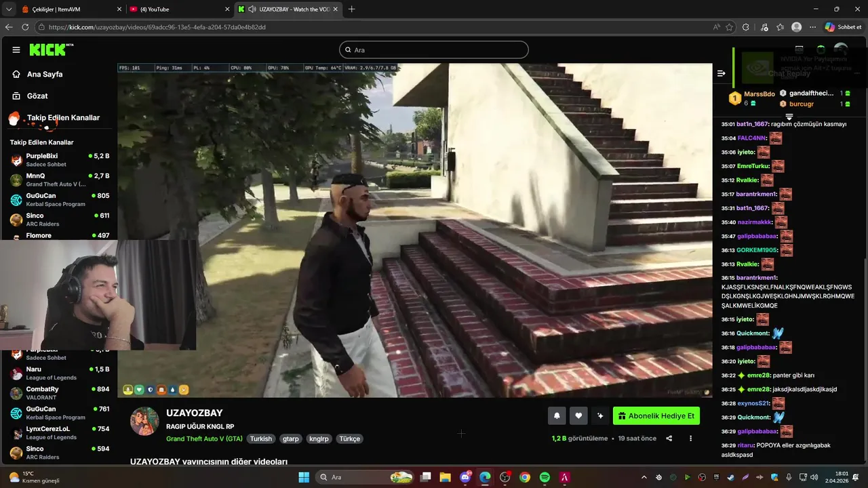
Task: Collapse the chat panel arrow icon
Action: coord(722,73)
